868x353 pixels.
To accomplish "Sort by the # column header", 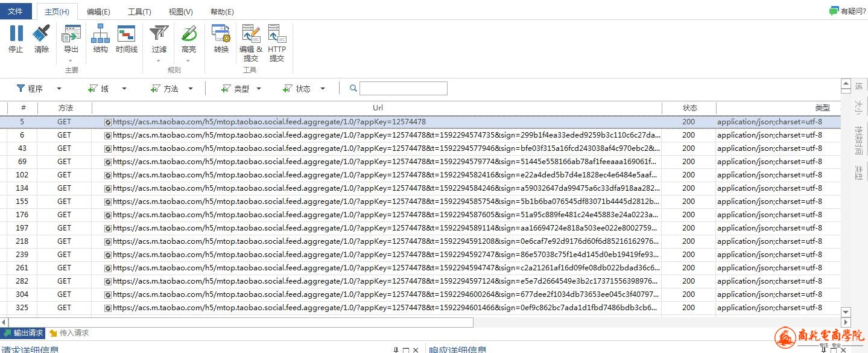I will pyautogui.click(x=23, y=107).
